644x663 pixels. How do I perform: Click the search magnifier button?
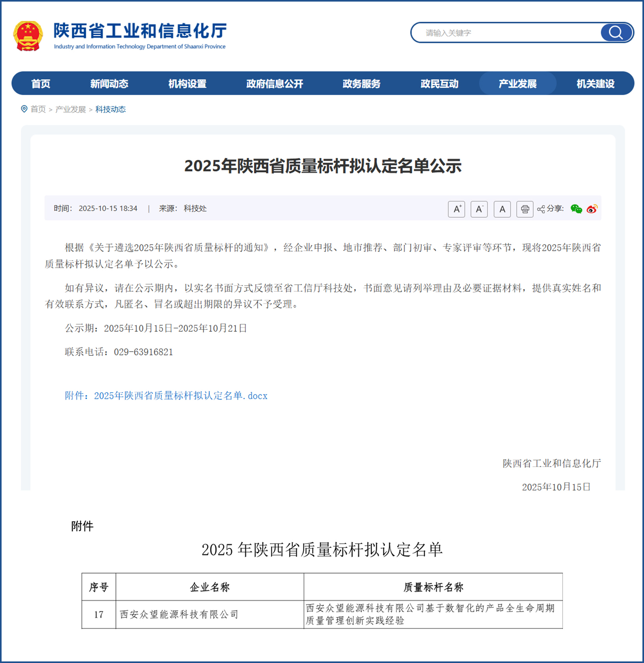pyautogui.click(x=616, y=33)
